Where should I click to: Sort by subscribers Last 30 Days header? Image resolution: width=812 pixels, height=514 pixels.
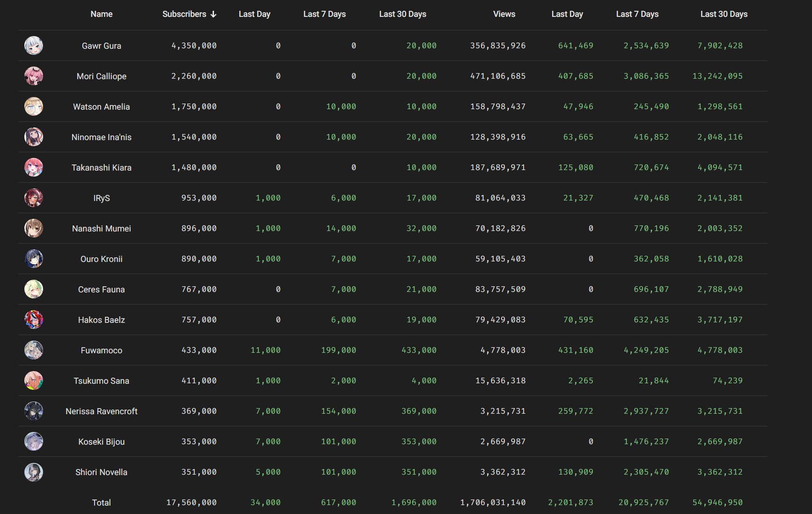click(403, 14)
